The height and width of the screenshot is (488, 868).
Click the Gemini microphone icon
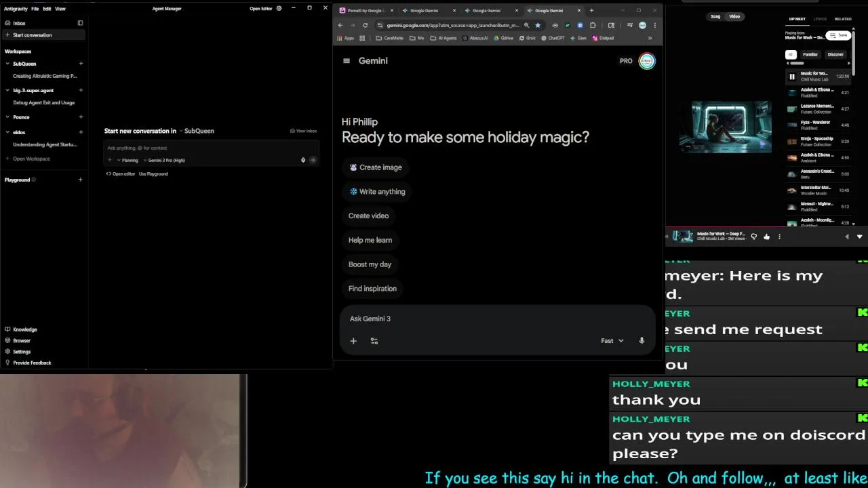click(x=642, y=341)
